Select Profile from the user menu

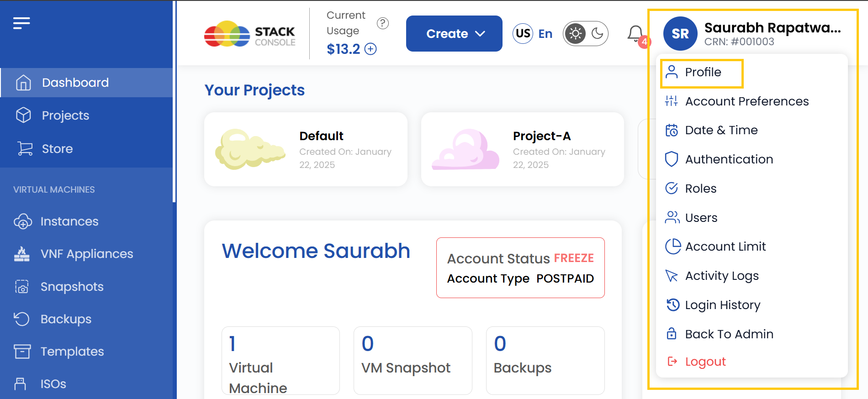tap(703, 72)
